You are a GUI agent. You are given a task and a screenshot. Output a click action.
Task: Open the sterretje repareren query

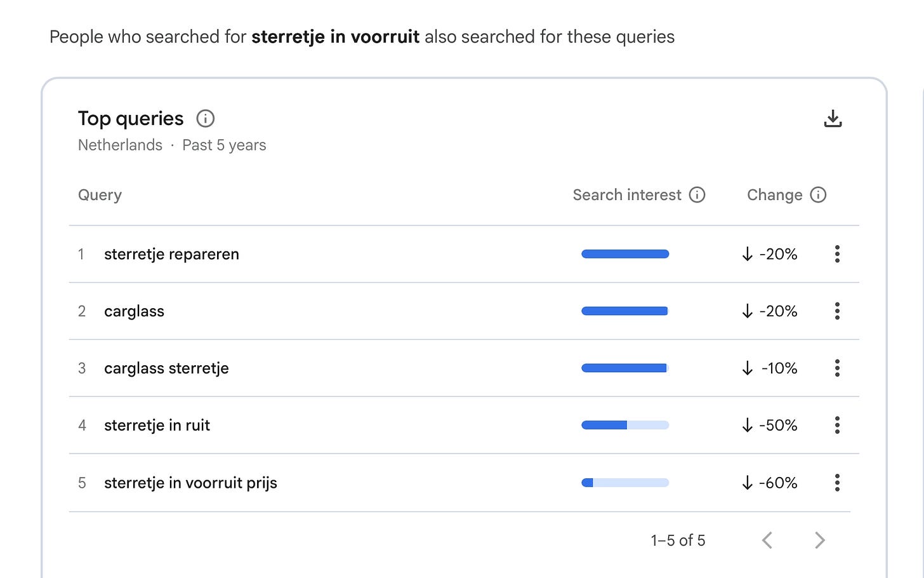coord(171,254)
